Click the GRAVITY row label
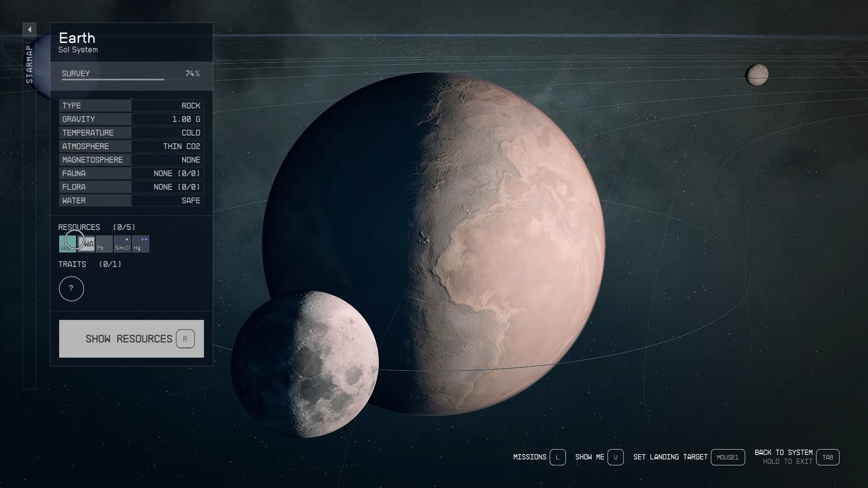This screenshot has width=868, height=488. coord(79,119)
